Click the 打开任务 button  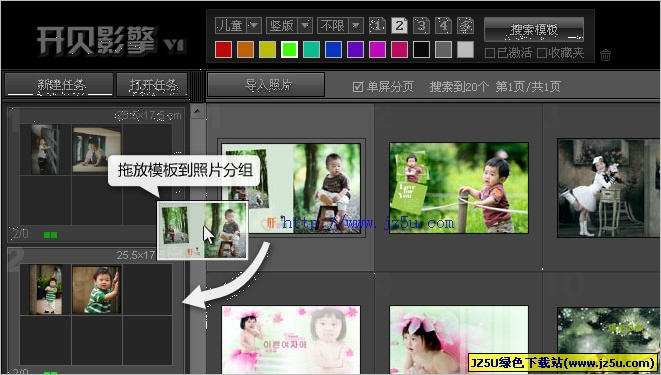[153, 85]
